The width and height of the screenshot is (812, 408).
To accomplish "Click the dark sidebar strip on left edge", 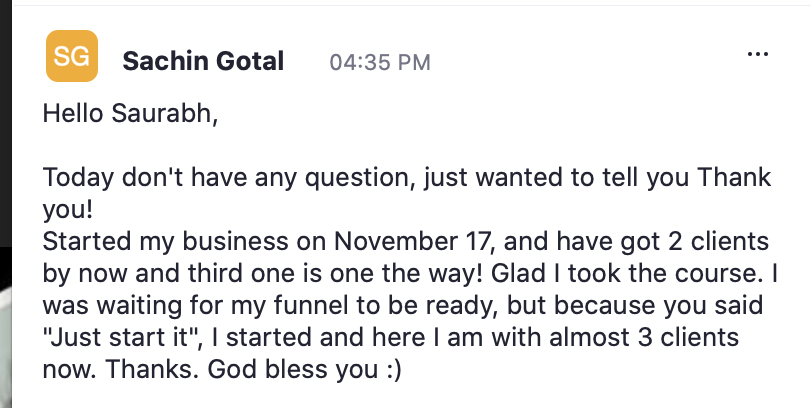I will pos(6,124).
